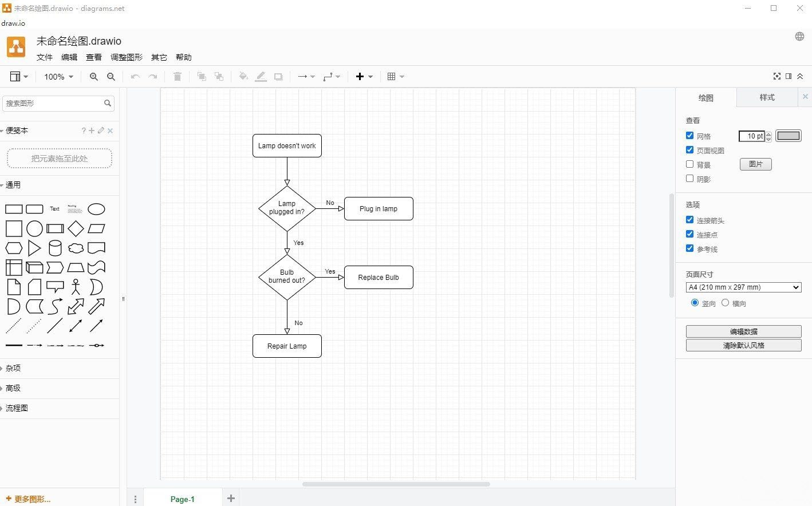Click the 更多图形 link

click(x=29, y=499)
